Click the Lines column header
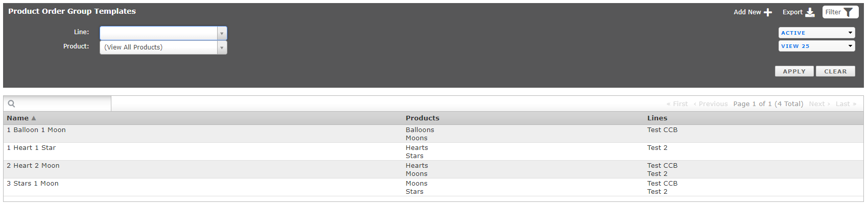 [x=657, y=118]
